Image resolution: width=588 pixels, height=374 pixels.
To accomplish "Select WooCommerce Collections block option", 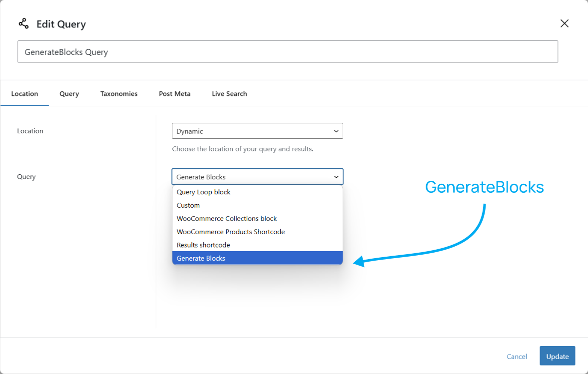I will click(257, 219).
